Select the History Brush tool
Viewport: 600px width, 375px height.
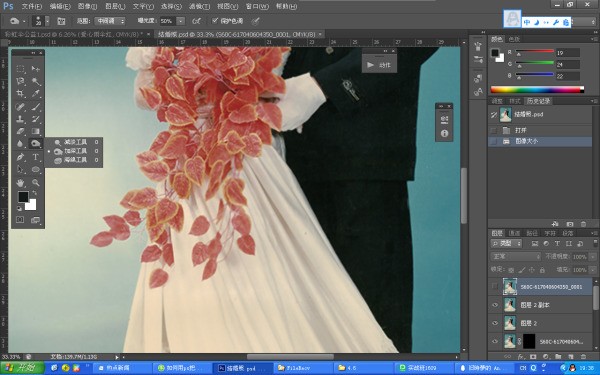[36, 119]
